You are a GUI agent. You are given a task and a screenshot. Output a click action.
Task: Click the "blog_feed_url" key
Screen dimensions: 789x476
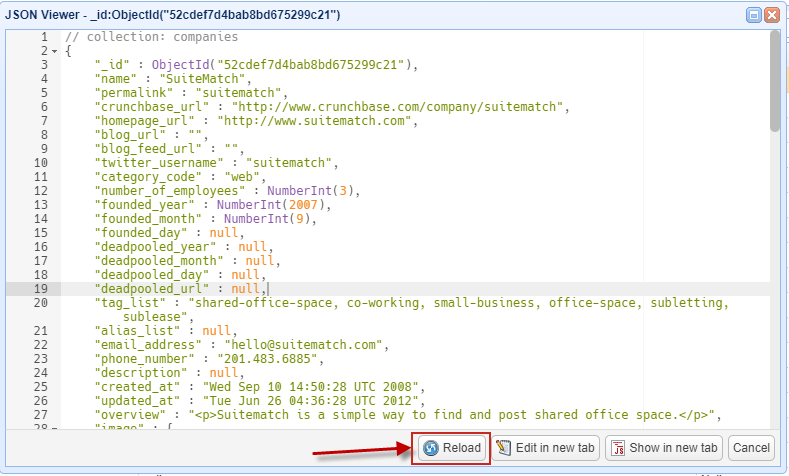(x=148, y=149)
